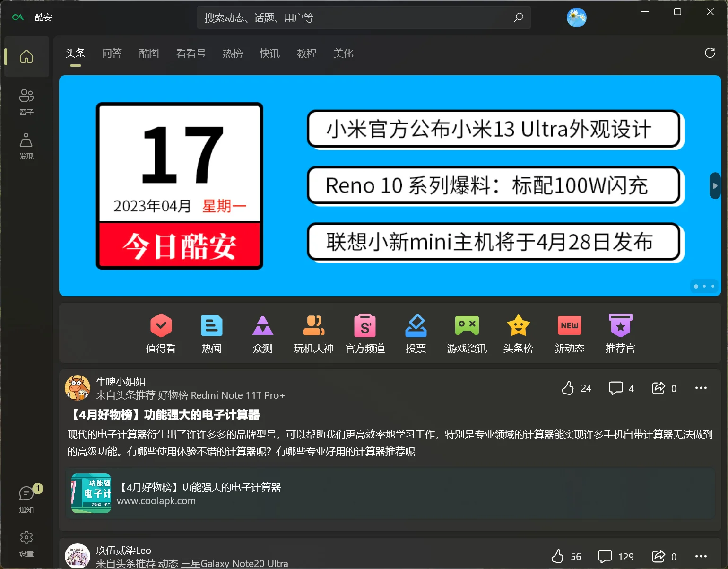Open 设置 settings gear
The image size is (728, 569).
(26, 543)
